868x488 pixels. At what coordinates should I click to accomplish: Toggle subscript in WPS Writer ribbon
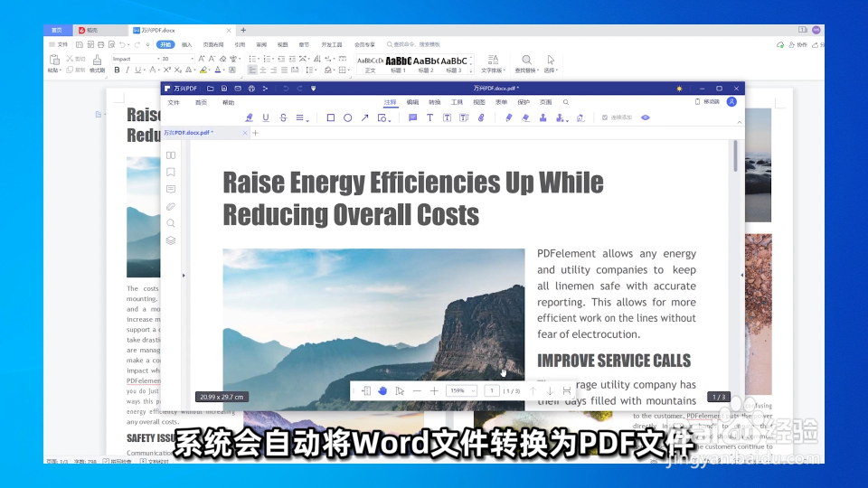point(178,70)
